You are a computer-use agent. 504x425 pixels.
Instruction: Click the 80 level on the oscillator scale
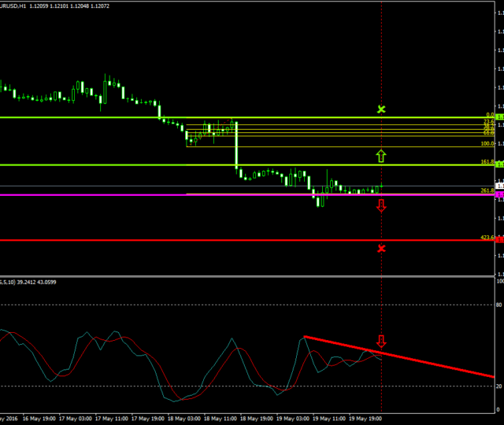point(499,305)
